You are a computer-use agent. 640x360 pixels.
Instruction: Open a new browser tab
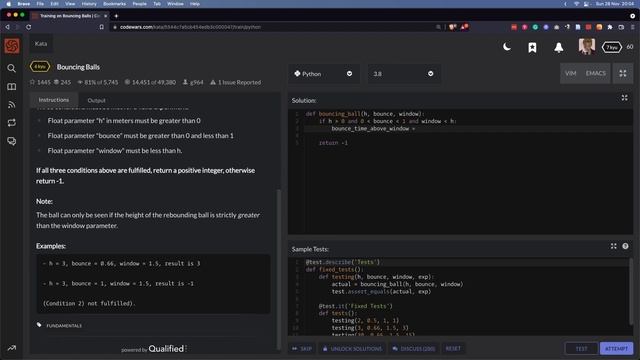point(116,16)
